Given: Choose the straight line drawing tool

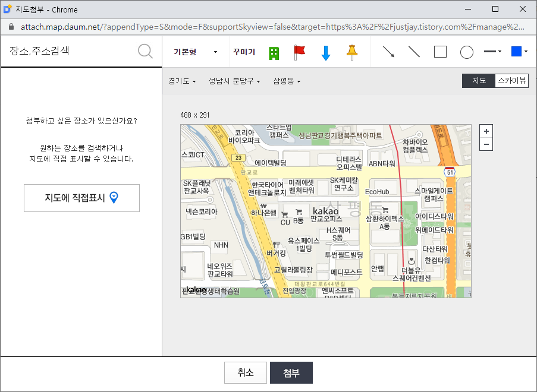Looking at the screenshot, I should click(x=414, y=52).
